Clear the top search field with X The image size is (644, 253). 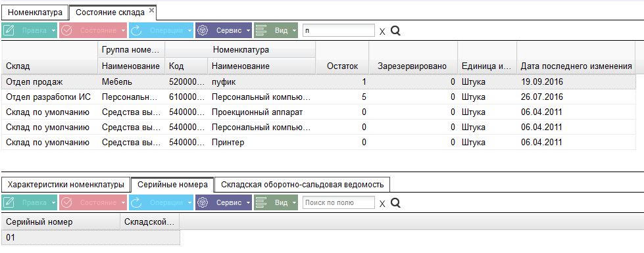click(x=382, y=32)
